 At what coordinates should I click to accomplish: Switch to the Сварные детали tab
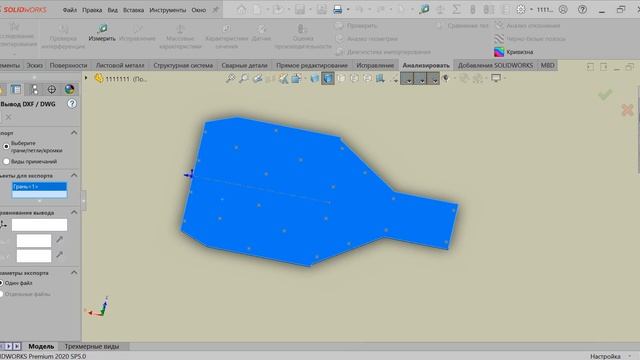[244, 65]
